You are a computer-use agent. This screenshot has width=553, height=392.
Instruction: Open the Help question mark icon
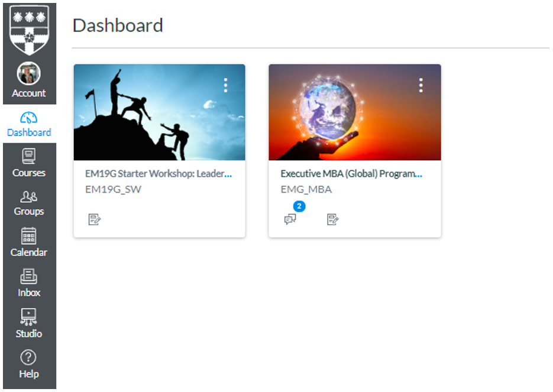point(28,358)
